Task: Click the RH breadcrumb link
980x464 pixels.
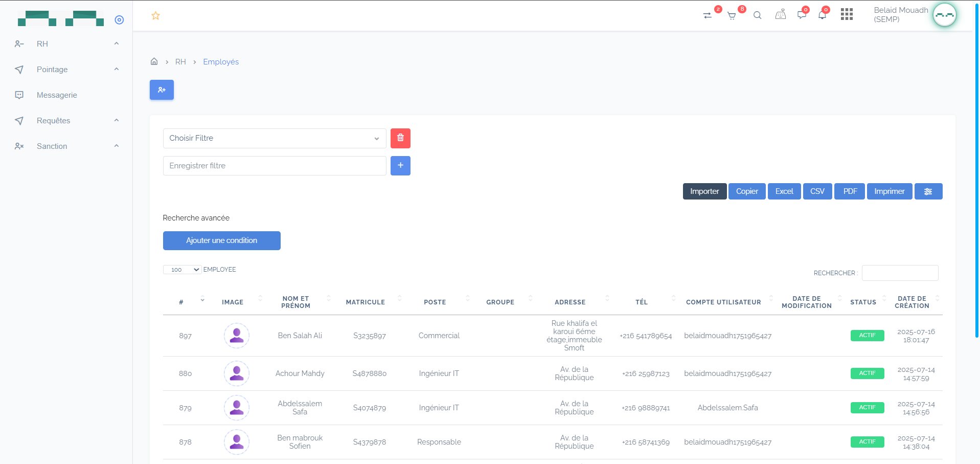Action: click(x=180, y=62)
